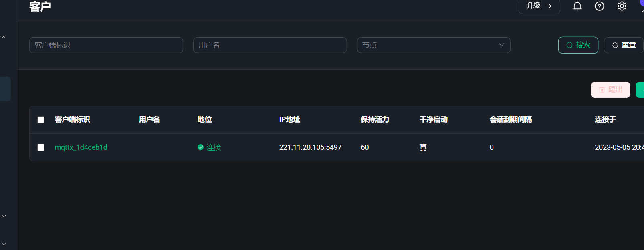The width and height of the screenshot is (644, 250).
Task: Click the 客户端标识 column header
Action: coord(73,119)
